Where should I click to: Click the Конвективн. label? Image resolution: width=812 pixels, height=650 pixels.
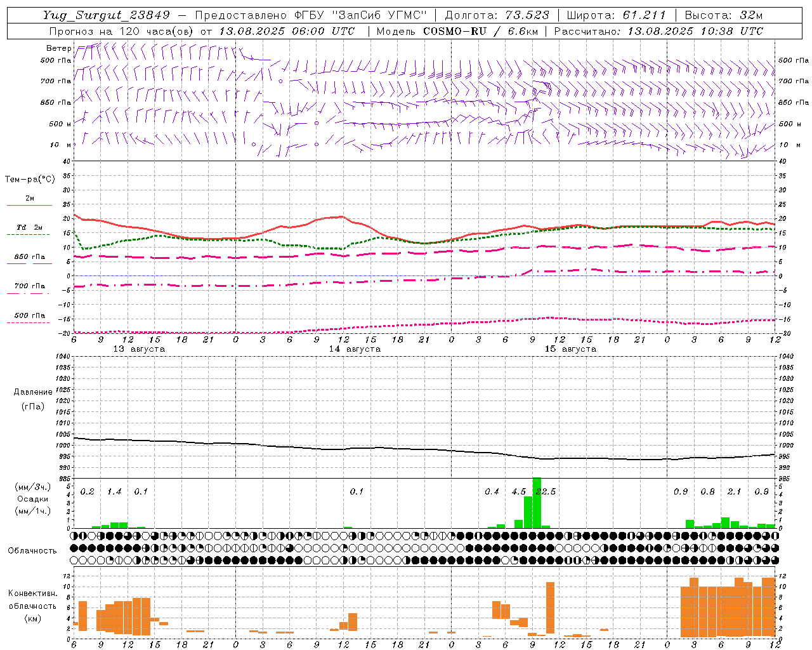point(33,594)
